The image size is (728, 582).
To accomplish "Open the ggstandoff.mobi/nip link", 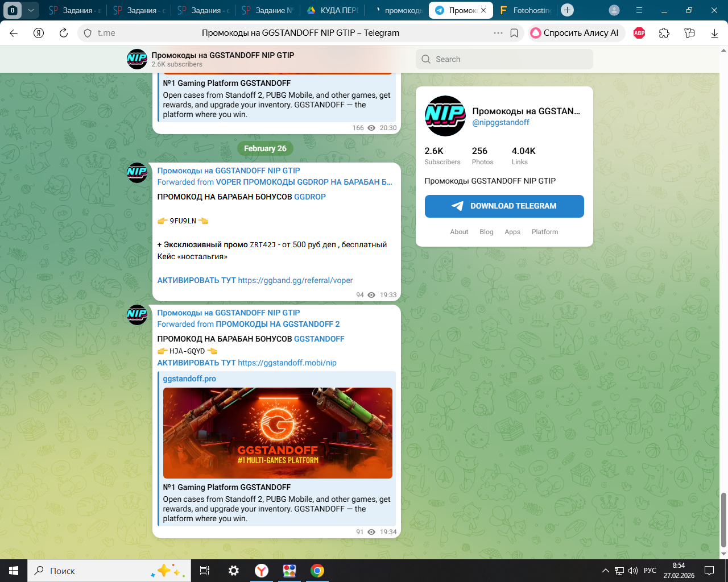I will 287,363.
